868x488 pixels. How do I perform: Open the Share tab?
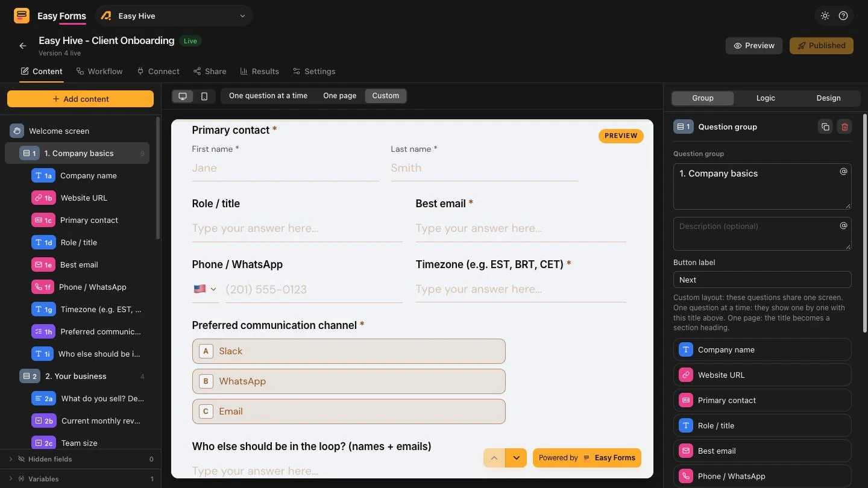(210, 71)
